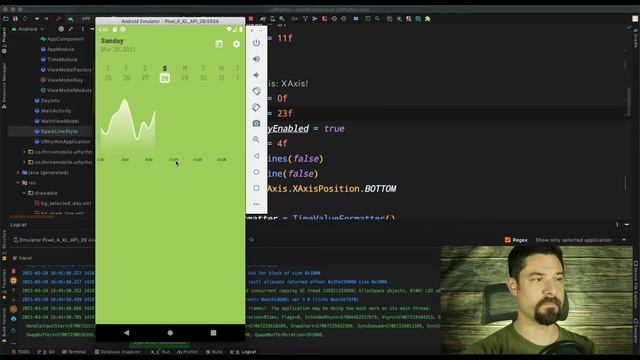
Task: Open the app run configuration dropdown
Action: click(86, 18)
